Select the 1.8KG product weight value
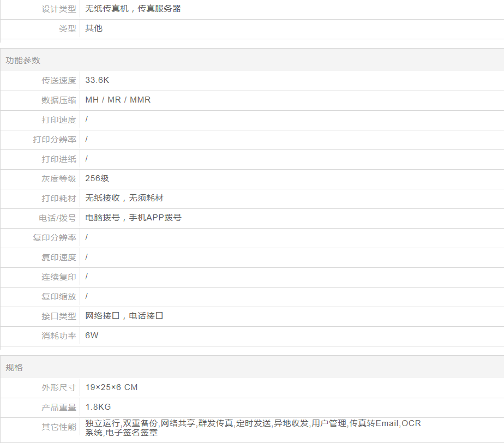 98,407
